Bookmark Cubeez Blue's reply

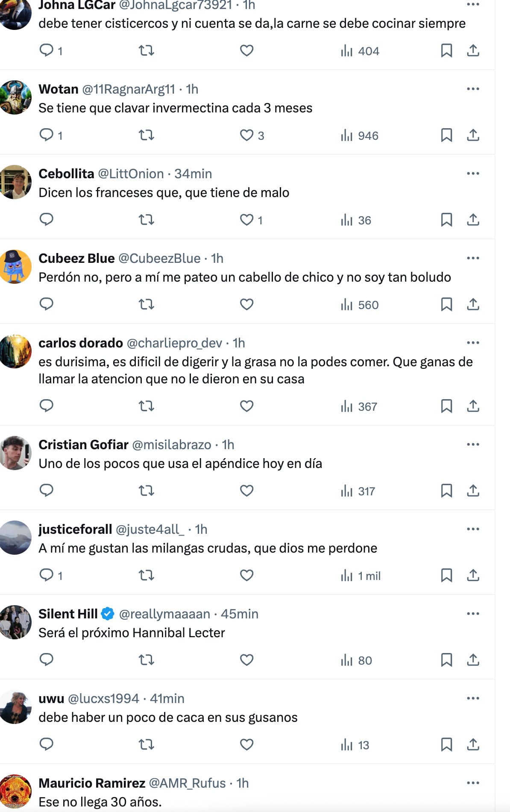click(446, 305)
